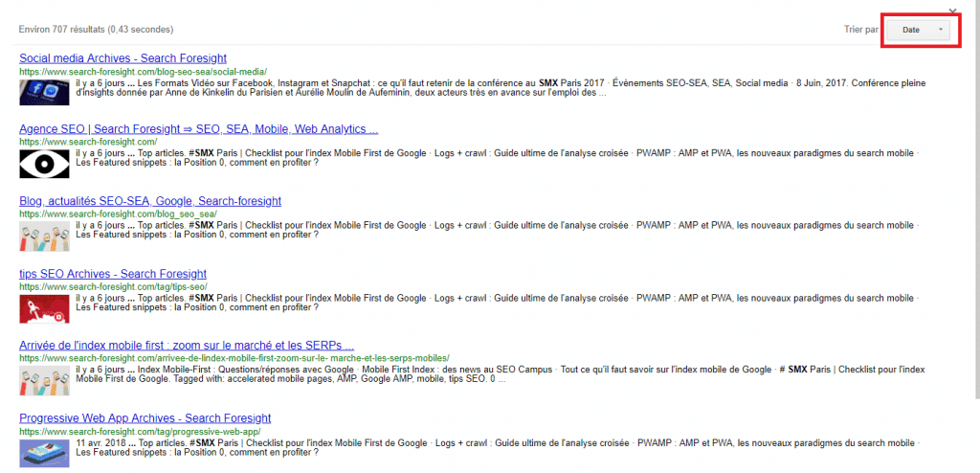Click the blog_seo_sea green URL
This screenshot has height=473, width=980.
(118, 214)
